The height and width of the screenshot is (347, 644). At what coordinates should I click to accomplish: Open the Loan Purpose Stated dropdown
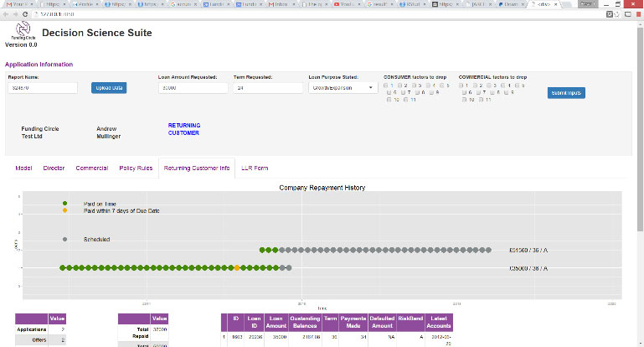343,87
